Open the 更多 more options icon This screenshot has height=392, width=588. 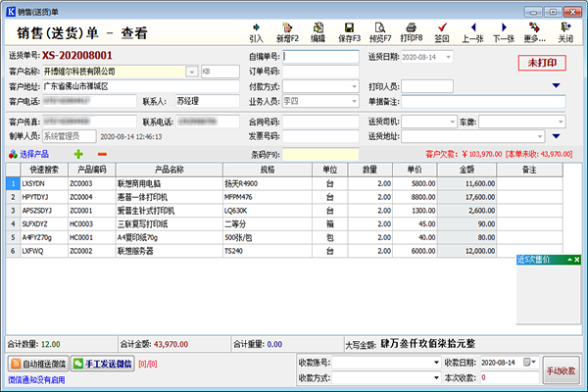535,32
